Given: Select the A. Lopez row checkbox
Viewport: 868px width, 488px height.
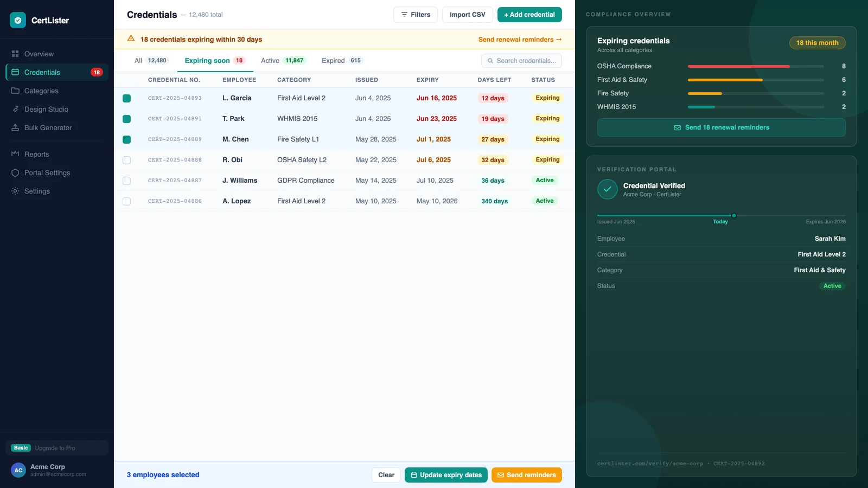Looking at the screenshot, I should pos(126,201).
